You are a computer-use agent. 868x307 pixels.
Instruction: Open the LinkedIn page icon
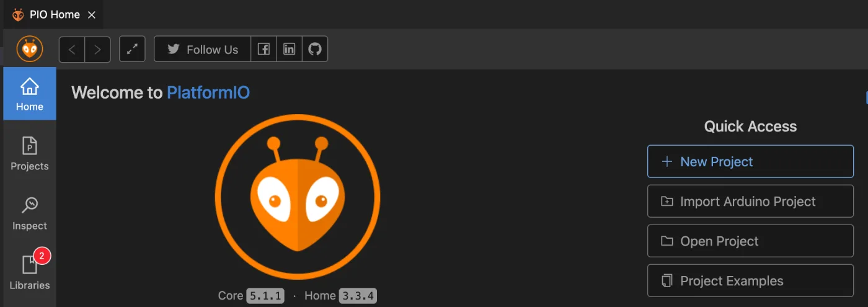tap(289, 50)
